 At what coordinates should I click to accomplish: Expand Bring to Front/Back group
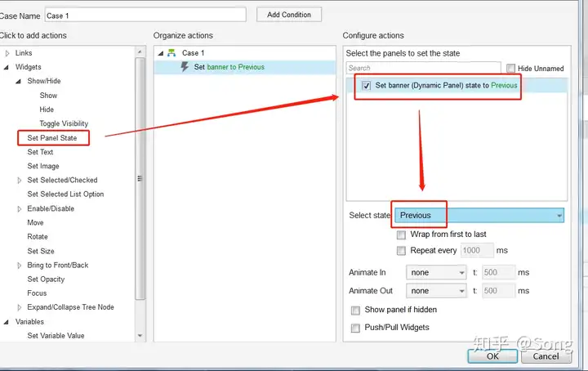point(20,266)
